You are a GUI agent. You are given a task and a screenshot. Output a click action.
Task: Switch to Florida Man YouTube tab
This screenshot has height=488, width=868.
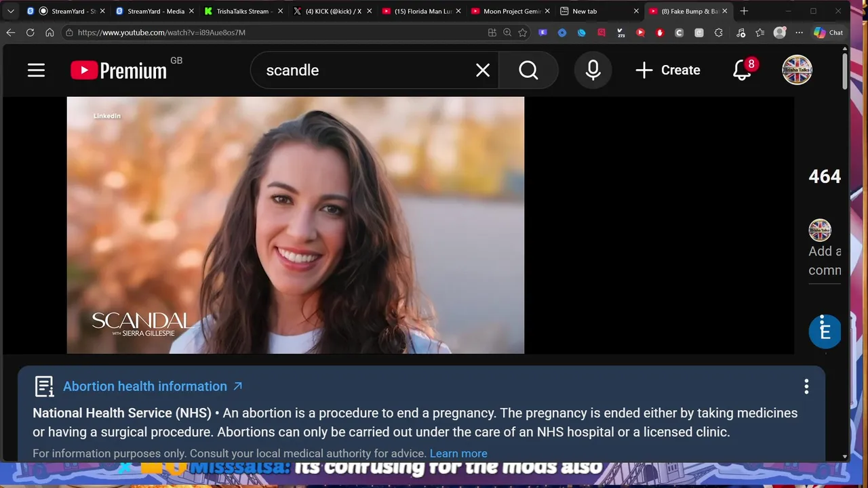(x=420, y=11)
